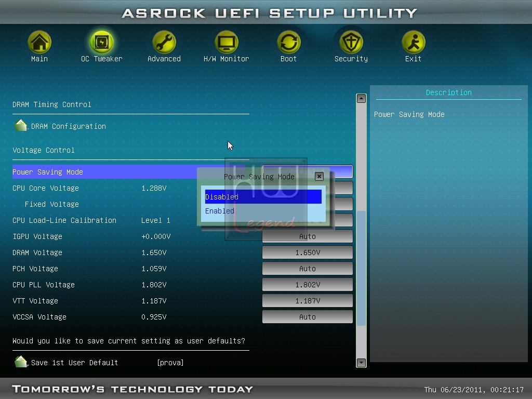
Task: Choose Enabled in Power Saving Mode popup
Action: pyautogui.click(x=263, y=211)
